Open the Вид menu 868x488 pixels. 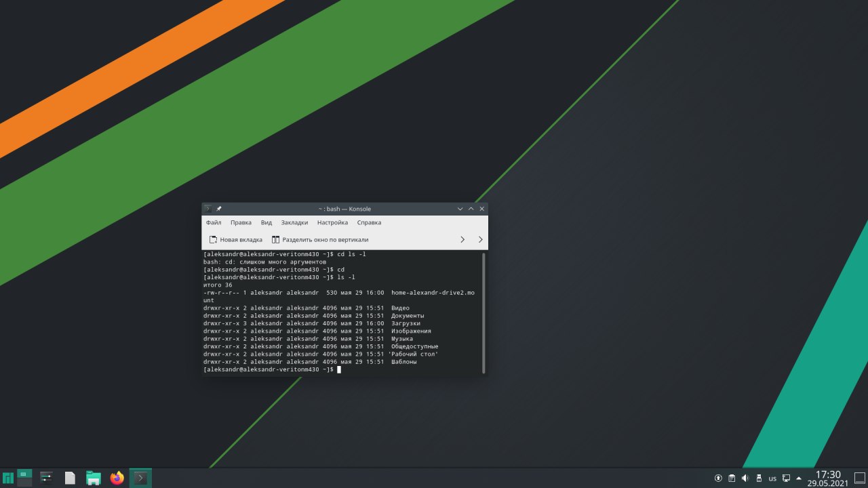[x=267, y=222]
